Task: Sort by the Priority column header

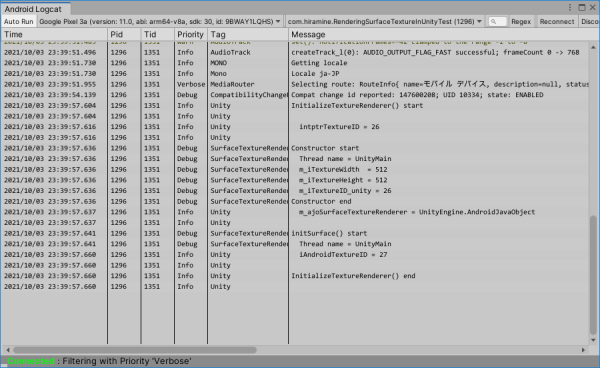Action: [x=191, y=34]
